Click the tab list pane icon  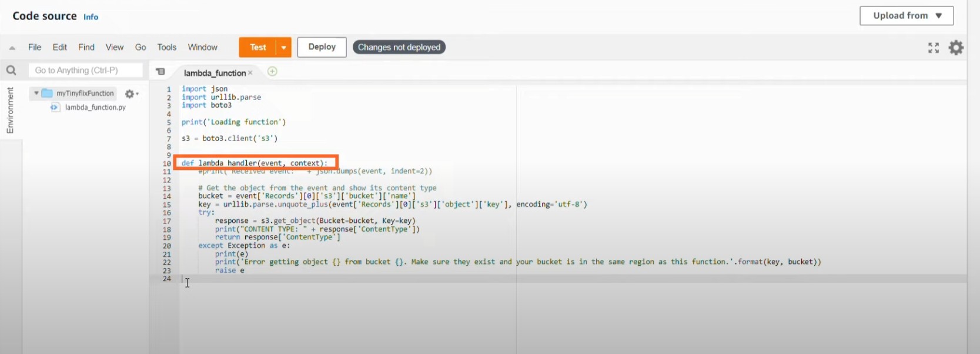(x=160, y=72)
